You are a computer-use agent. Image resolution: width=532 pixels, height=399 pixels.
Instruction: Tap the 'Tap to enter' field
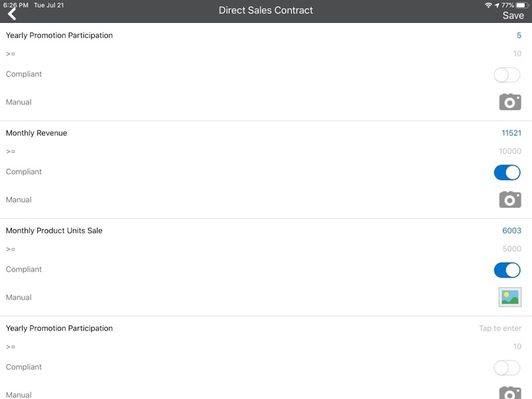coord(500,328)
